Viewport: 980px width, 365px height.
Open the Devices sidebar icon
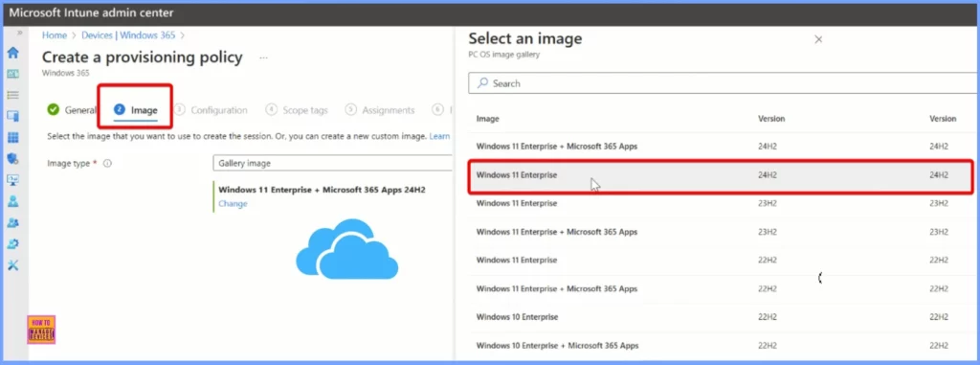click(12, 117)
